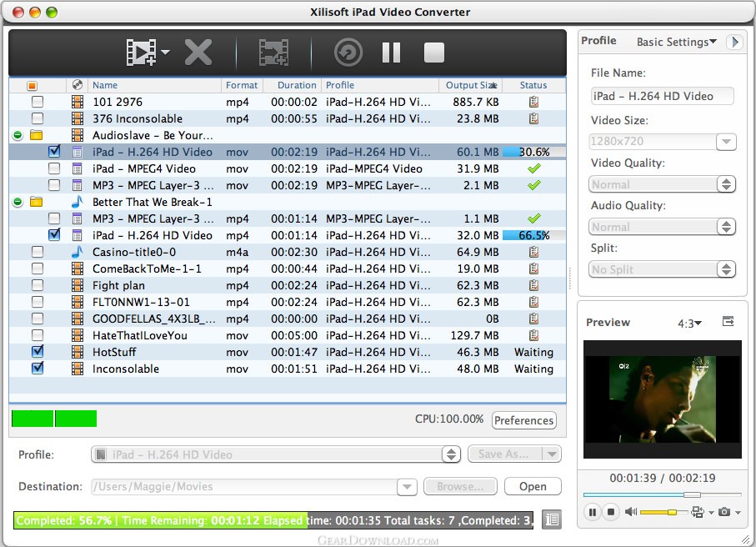Check the iPad – MPEG4 Video checkbox
The width and height of the screenshot is (756, 547).
[x=54, y=168]
